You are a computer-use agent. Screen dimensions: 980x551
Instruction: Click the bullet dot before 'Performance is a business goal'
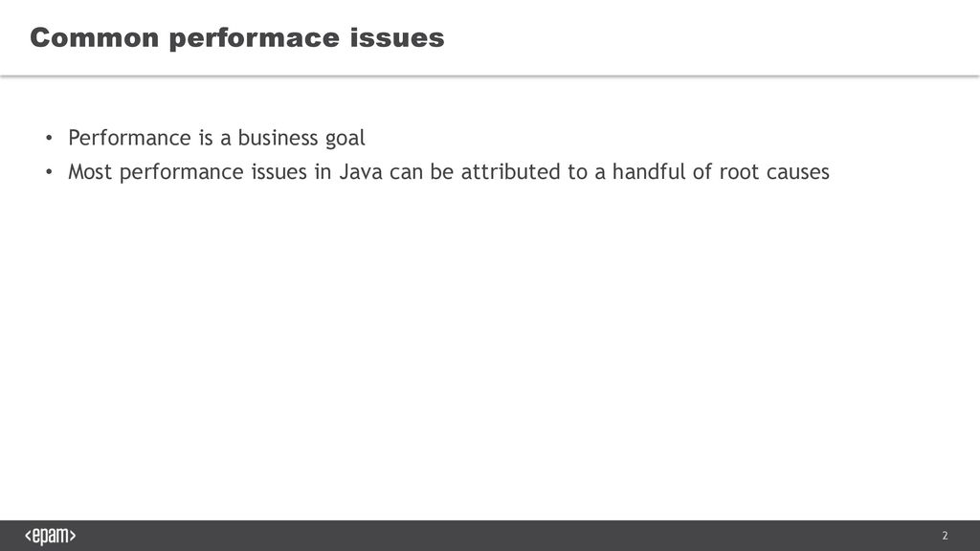pos(49,138)
